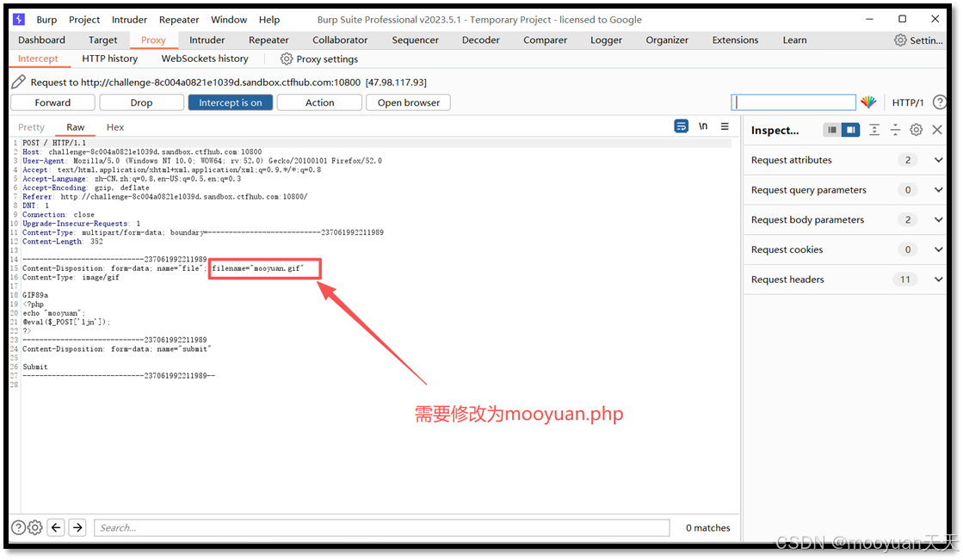Viewport: 963px width, 560px height.
Task: Open the Intruder menu
Action: 129,20
